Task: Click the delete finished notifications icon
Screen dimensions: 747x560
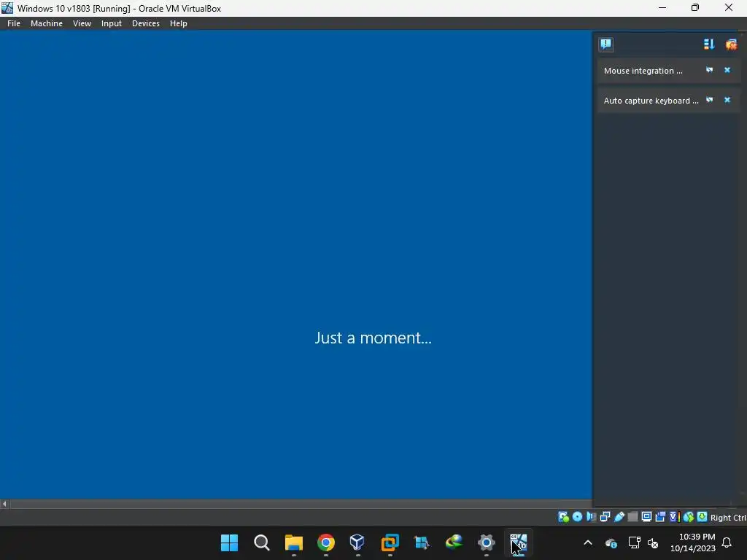Action: 731,44
